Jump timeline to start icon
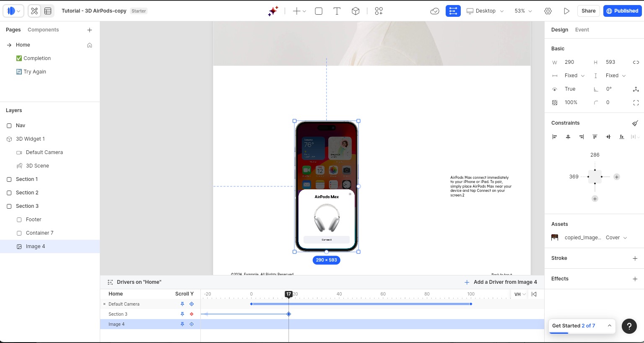 (534, 294)
